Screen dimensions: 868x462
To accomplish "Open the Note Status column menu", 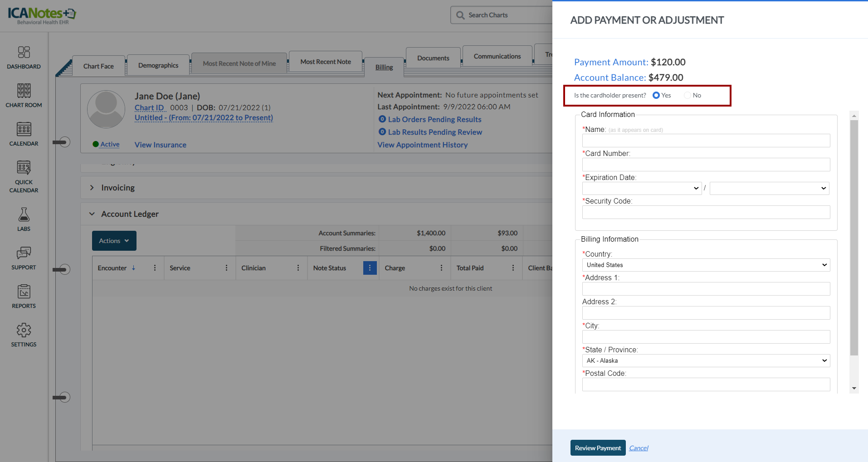I will (370, 268).
